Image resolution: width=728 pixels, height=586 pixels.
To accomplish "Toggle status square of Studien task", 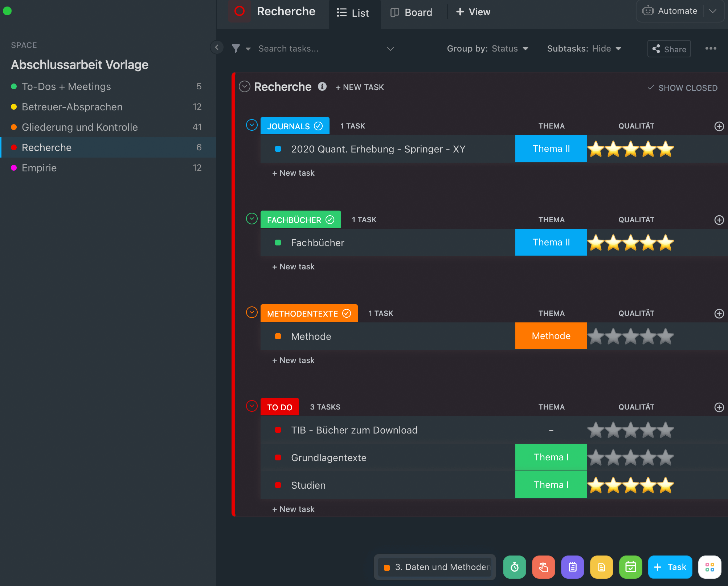I will (278, 485).
